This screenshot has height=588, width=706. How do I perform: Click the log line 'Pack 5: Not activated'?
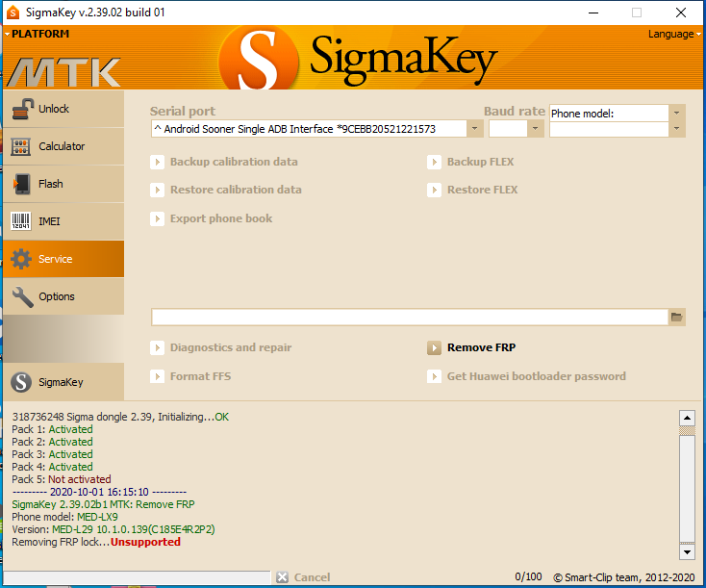62,479
